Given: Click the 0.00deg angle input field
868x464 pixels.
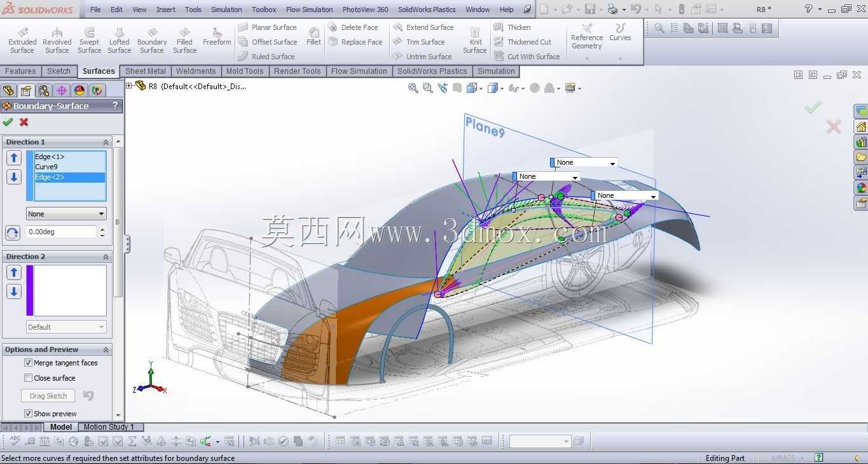Looking at the screenshot, I should pyautogui.click(x=61, y=232).
